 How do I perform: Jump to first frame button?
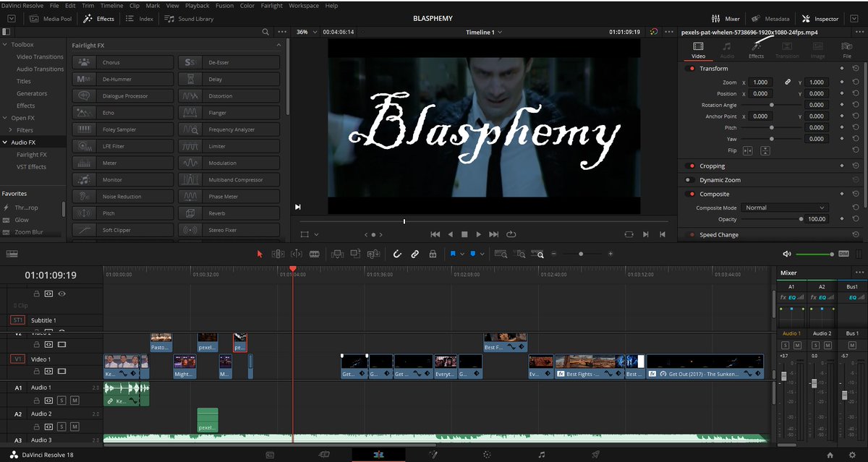coord(435,234)
